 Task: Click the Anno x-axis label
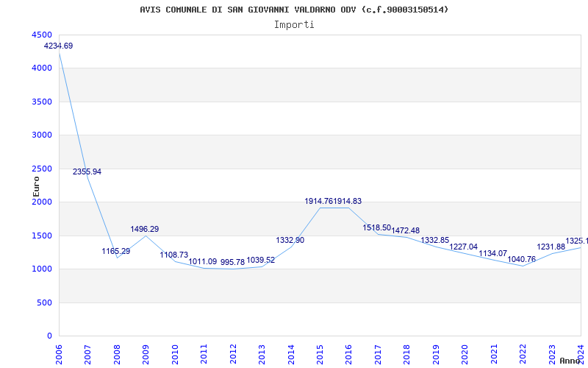pyautogui.click(x=570, y=361)
